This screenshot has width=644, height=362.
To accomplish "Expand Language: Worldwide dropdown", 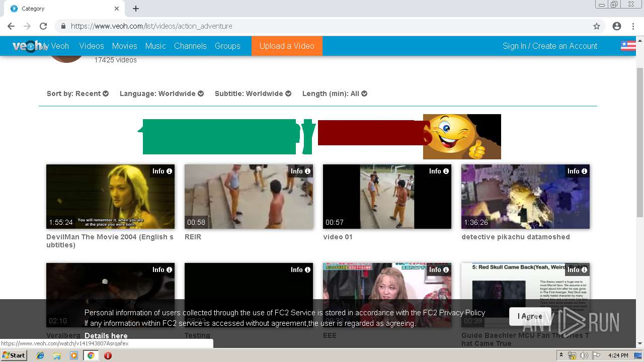I will tap(162, 94).
